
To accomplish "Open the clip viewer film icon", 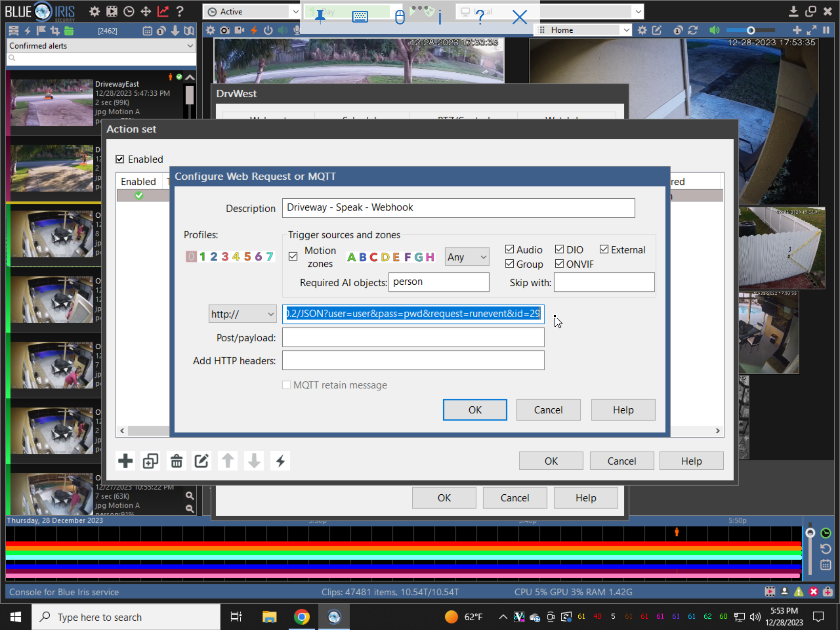I will tap(112, 11).
